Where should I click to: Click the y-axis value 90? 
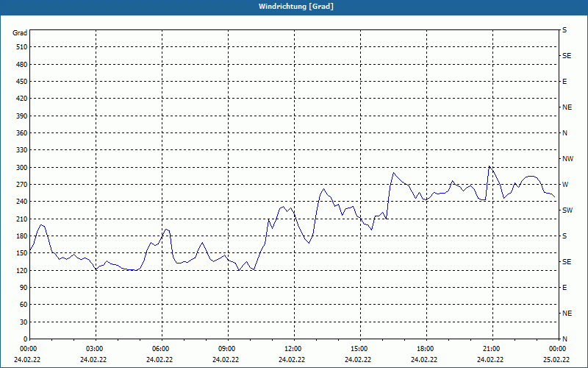coord(24,288)
